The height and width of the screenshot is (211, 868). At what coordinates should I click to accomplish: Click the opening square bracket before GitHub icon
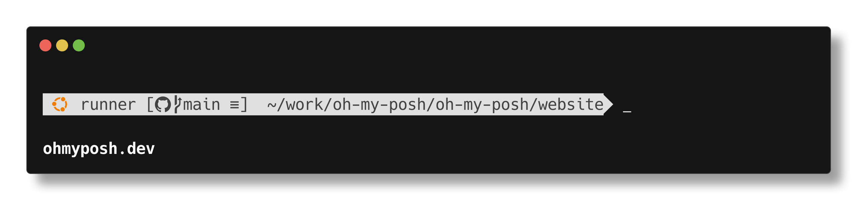click(x=150, y=104)
